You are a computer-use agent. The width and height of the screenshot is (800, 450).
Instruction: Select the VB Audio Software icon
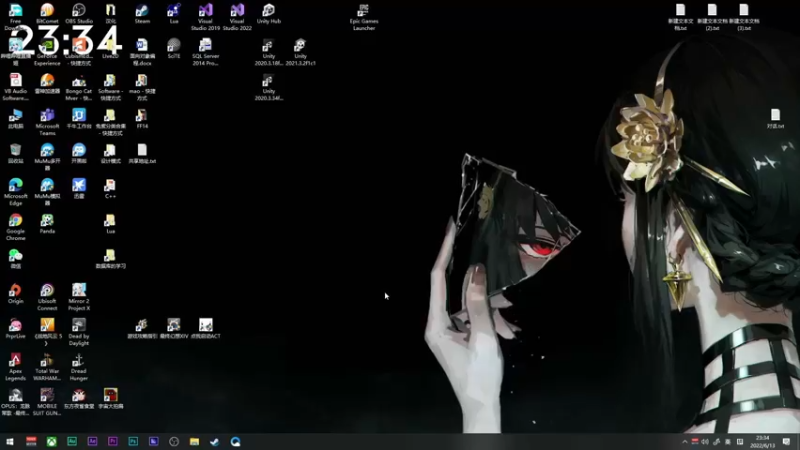click(15, 87)
